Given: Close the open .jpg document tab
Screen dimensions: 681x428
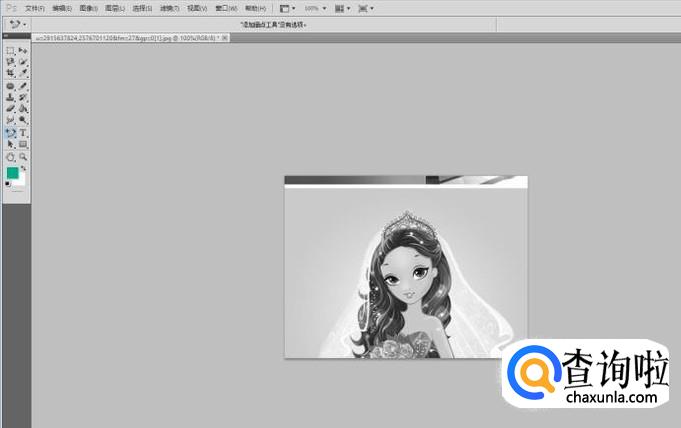Looking at the screenshot, I should tap(225, 38).
